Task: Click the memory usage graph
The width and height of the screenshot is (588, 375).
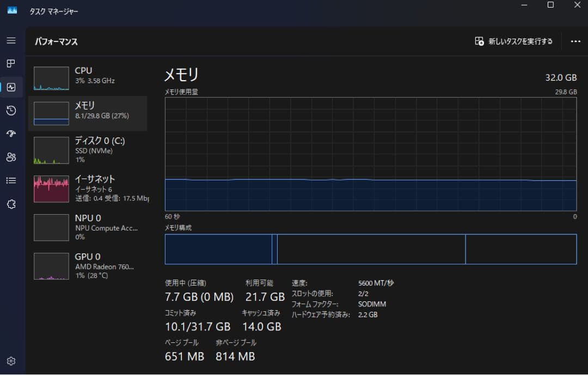Action: 370,155
